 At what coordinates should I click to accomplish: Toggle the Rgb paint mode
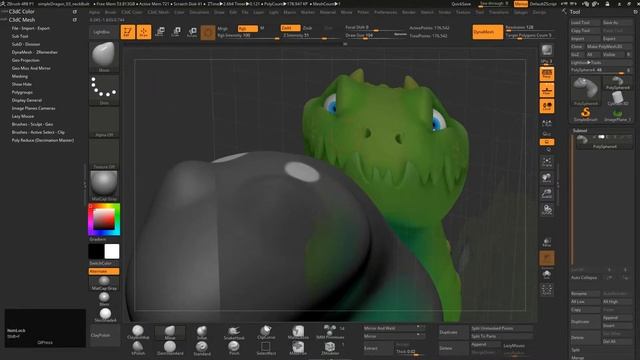pos(247,28)
